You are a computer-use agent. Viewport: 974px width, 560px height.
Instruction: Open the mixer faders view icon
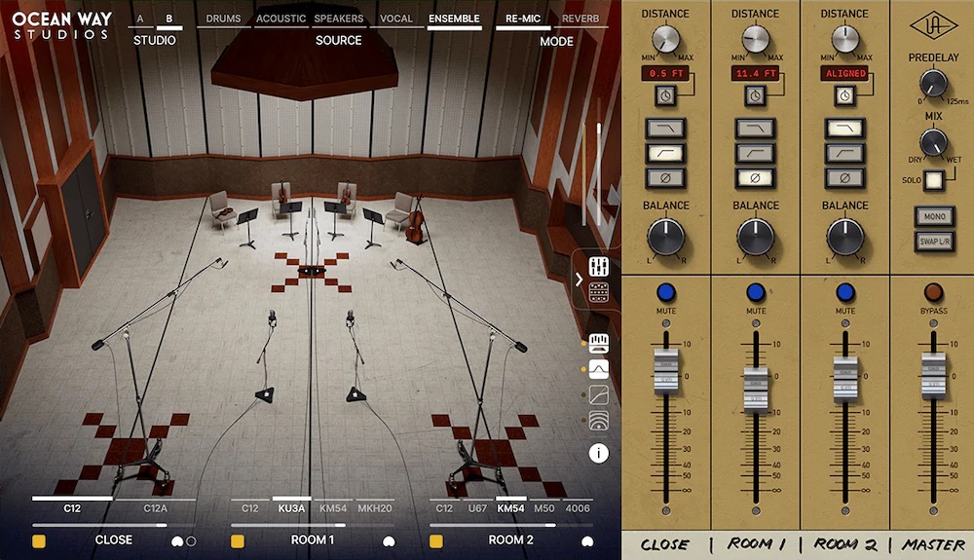[599, 266]
